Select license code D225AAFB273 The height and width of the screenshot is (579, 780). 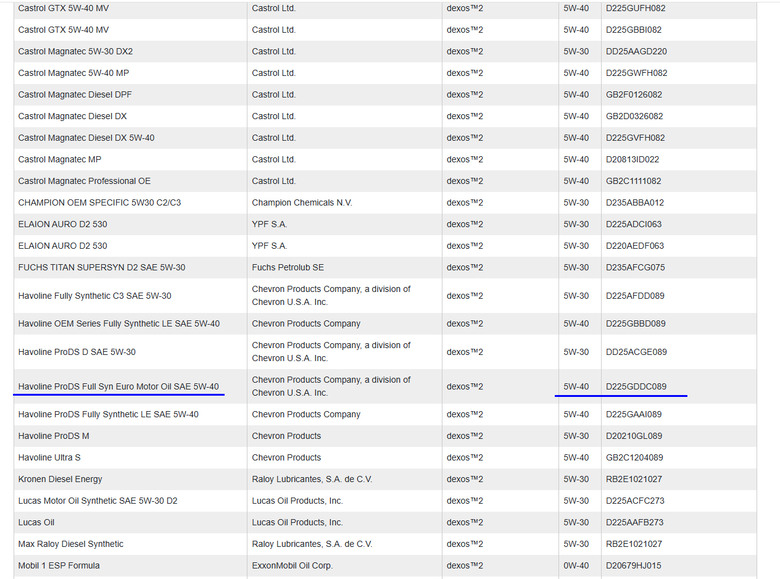point(634,522)
